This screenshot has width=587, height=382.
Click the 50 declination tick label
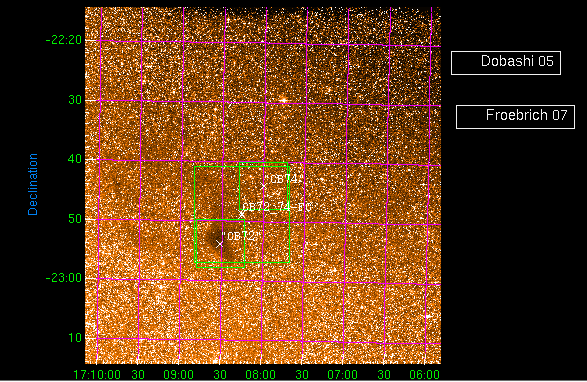coord(75,219)
